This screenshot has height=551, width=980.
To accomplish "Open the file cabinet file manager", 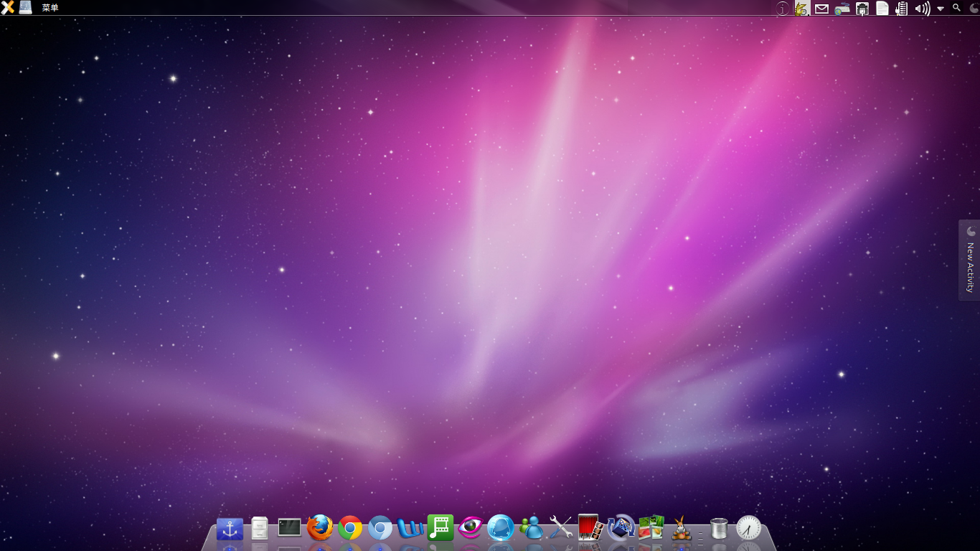I will tap(260, 529).
